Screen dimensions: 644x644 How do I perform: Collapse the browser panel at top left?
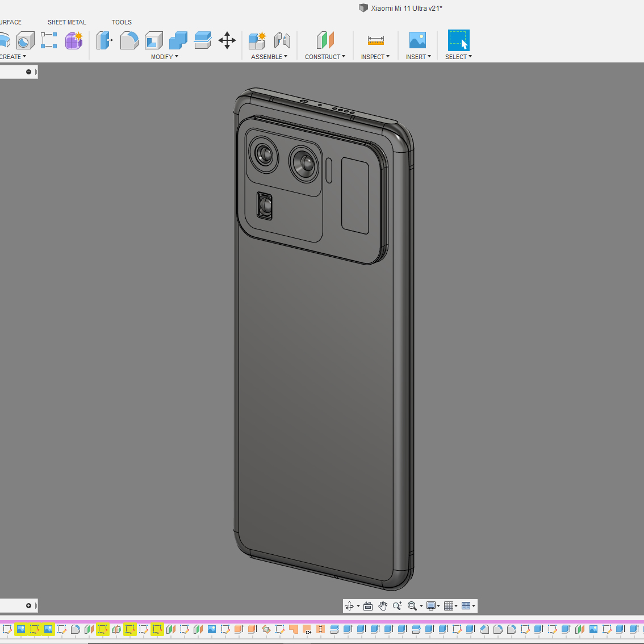coord(28,72)
